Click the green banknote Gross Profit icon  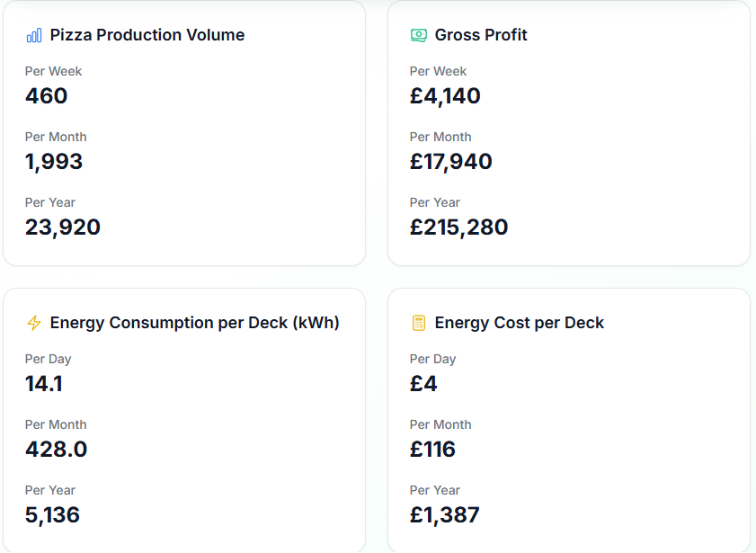[419, 35]
